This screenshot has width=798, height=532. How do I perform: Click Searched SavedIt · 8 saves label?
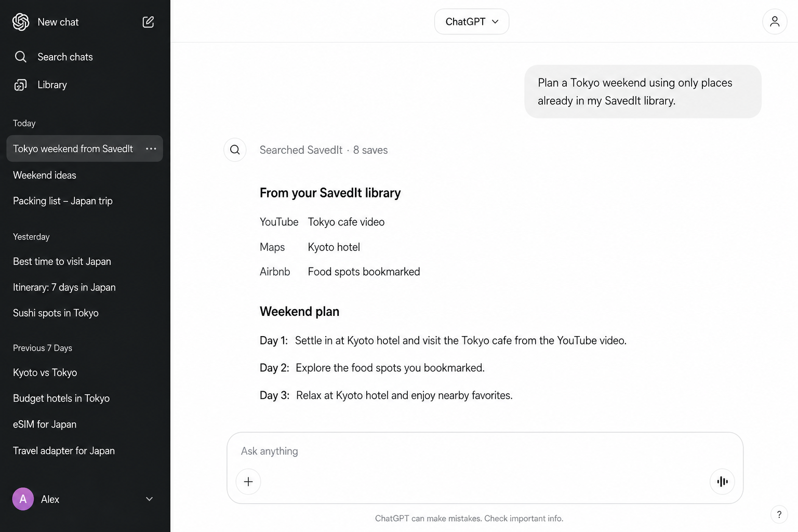(324, 150)
